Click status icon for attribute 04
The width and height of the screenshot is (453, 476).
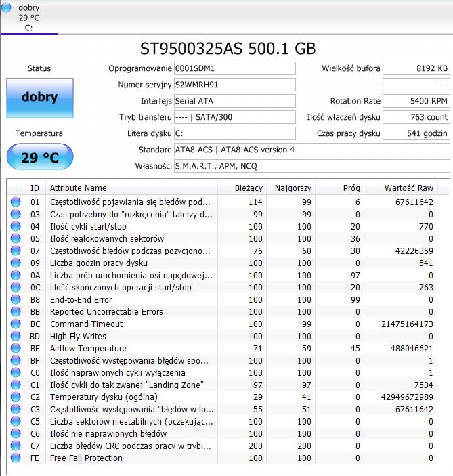[x=16, y=226]
